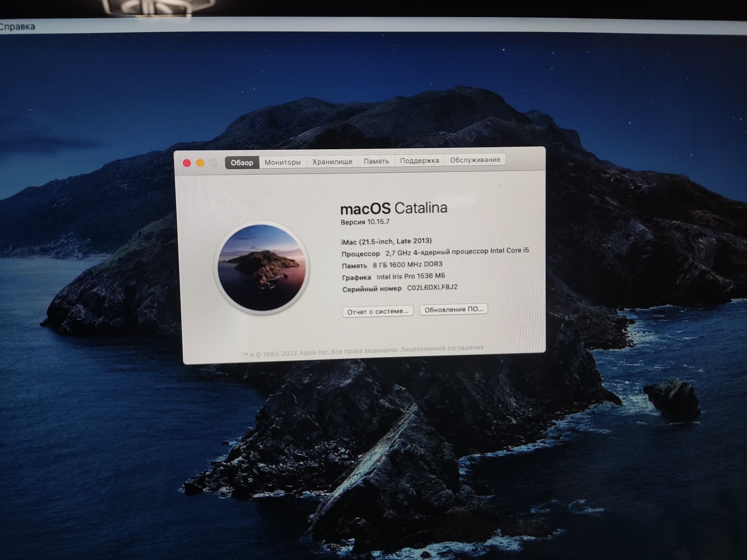This screenshot has height=560, width=747.
Task: Close the About This Mac window
Action: click(x=187, y=163)
